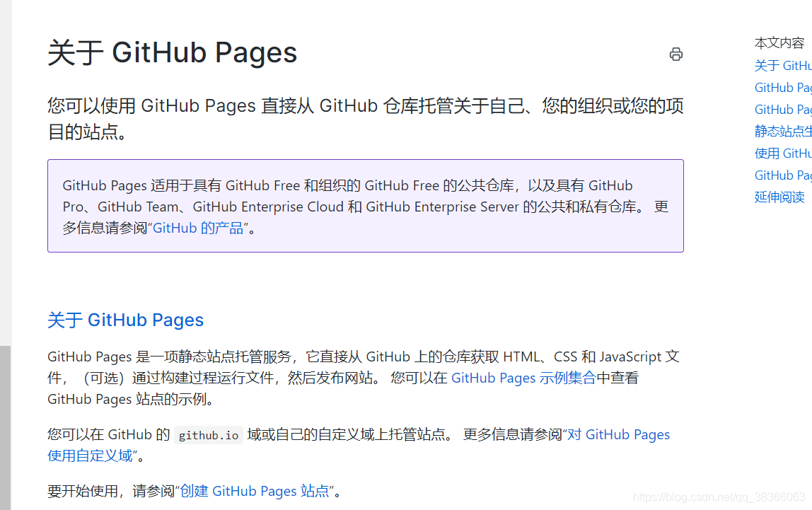Screen dimensions: 812x510
Task: Open "GitHub Pages 示例集合" link
Action: point(523,378)
